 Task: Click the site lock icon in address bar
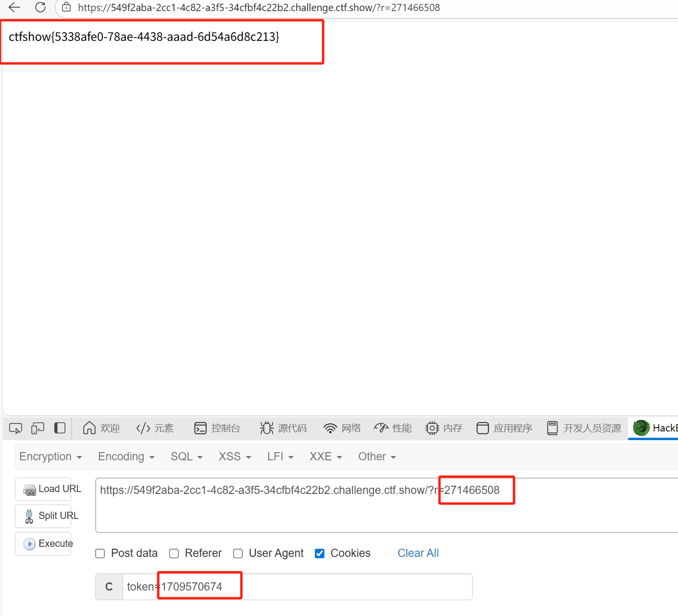pos(66,7)
